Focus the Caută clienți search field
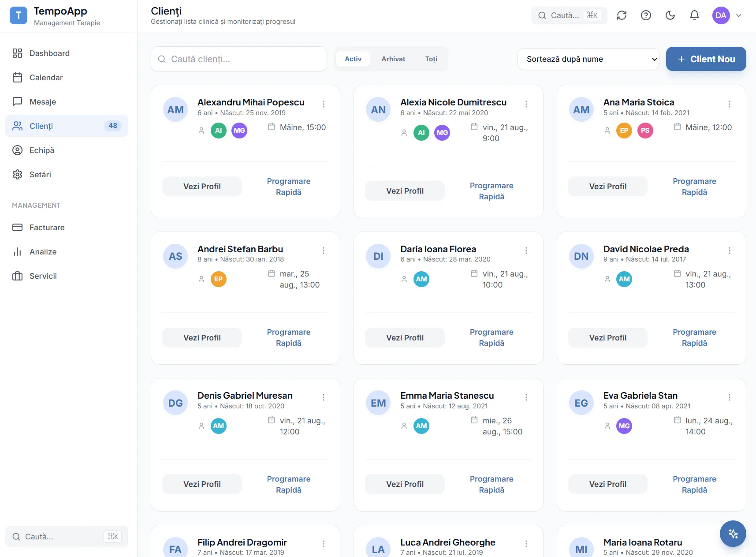 pos(239,59)
